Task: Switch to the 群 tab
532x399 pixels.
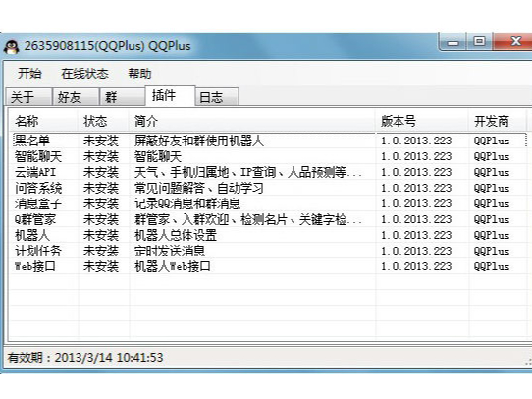Action: tap(122, 97)
